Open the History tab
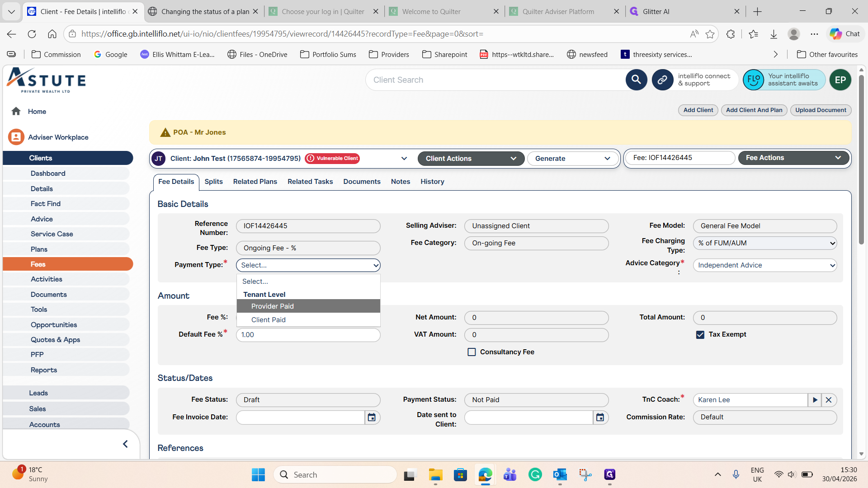The height and width of the screenshot is (488, 868). point(432,182)
